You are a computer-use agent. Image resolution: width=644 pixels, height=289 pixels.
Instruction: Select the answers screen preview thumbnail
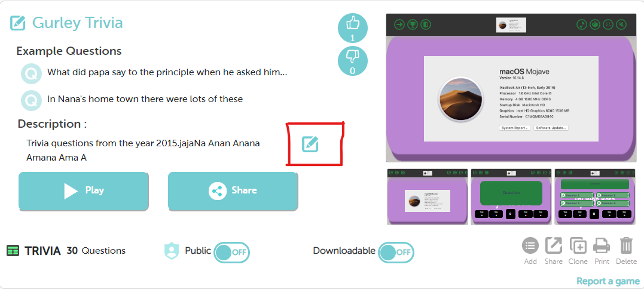coord(595,196)
